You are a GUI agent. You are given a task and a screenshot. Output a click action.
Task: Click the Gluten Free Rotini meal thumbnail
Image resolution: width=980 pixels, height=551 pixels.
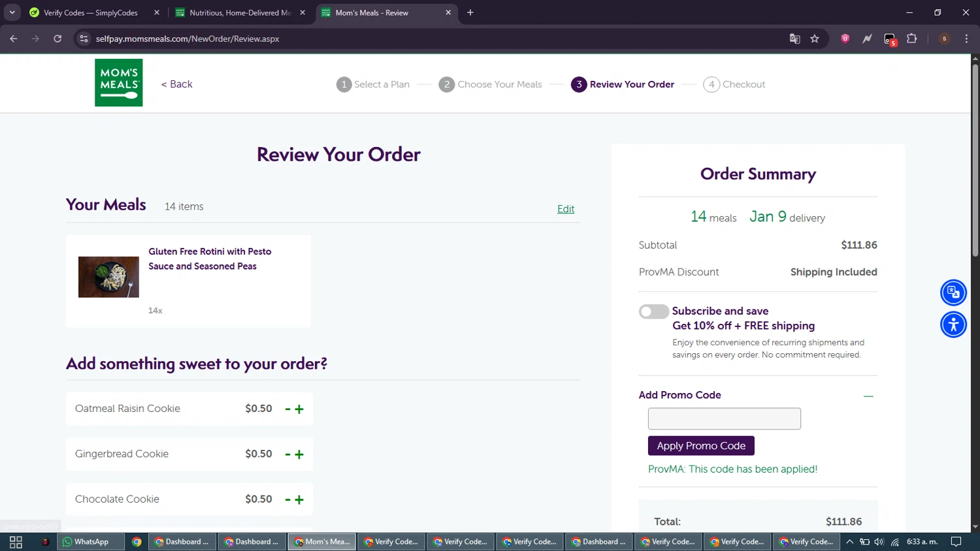coord(108,277)
